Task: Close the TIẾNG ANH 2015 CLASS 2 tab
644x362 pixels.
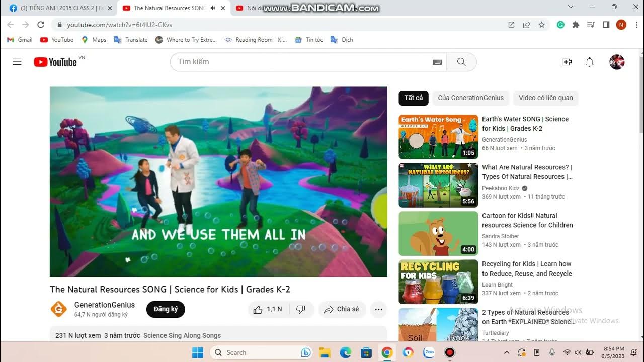Action: (110, 8)
